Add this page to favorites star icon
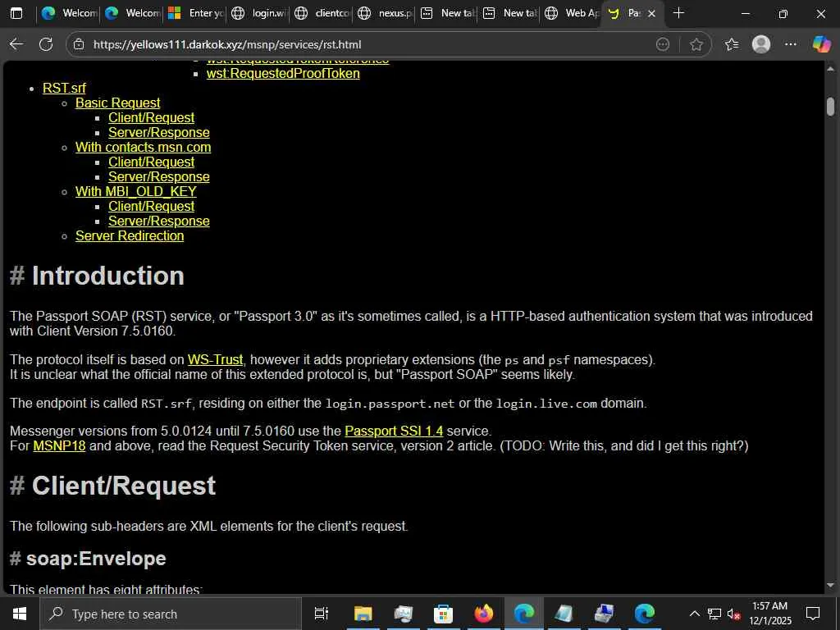Viewport: 840px width, 630px height. [x=696, y=44]
